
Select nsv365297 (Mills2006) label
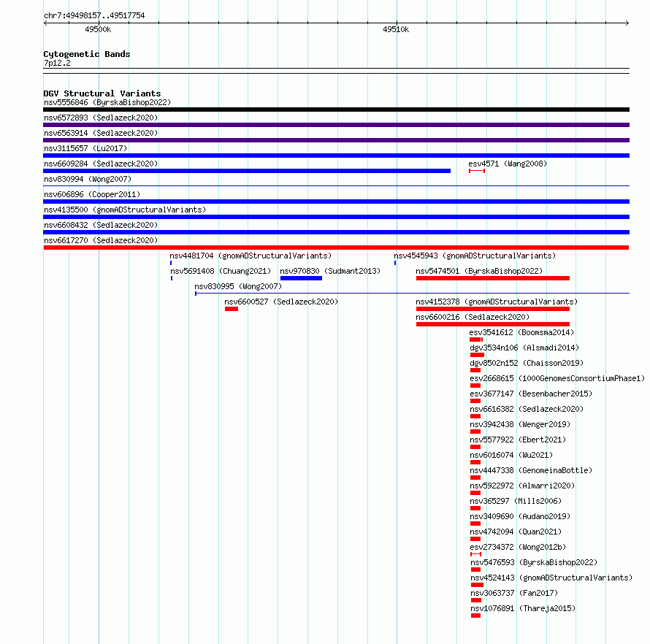[516, 501]
